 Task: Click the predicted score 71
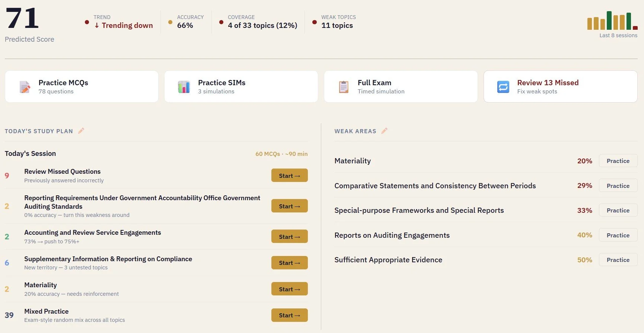(22, 18)
